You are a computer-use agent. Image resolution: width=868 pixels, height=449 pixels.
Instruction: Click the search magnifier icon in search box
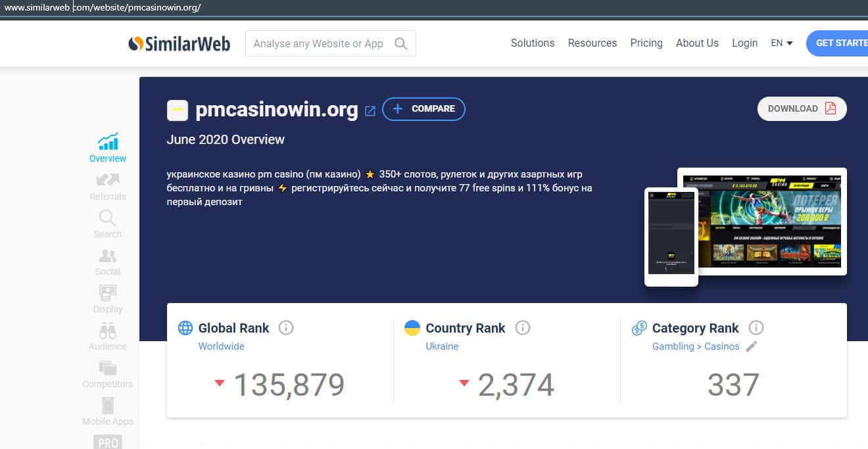click(400, 43)
